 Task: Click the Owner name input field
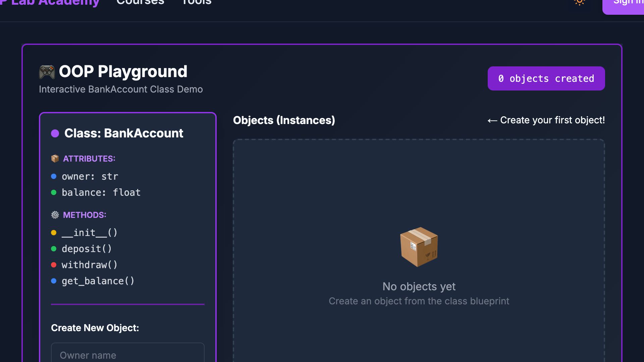pos(128,352)
